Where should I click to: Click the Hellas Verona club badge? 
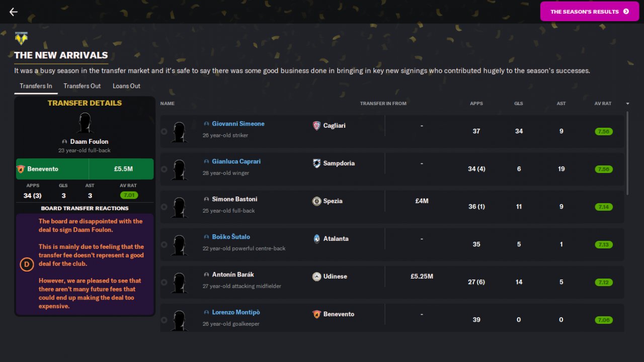pos(21,38)
